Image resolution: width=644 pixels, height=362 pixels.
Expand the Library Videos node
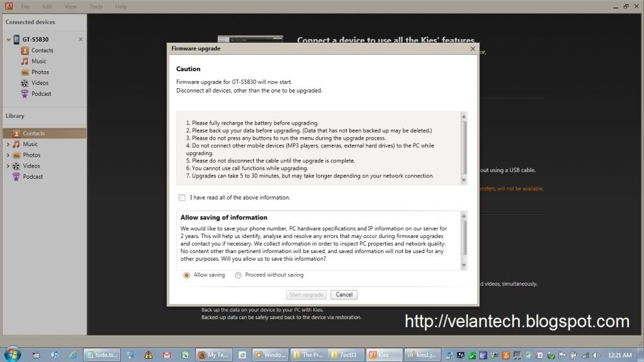click(8, 166)
